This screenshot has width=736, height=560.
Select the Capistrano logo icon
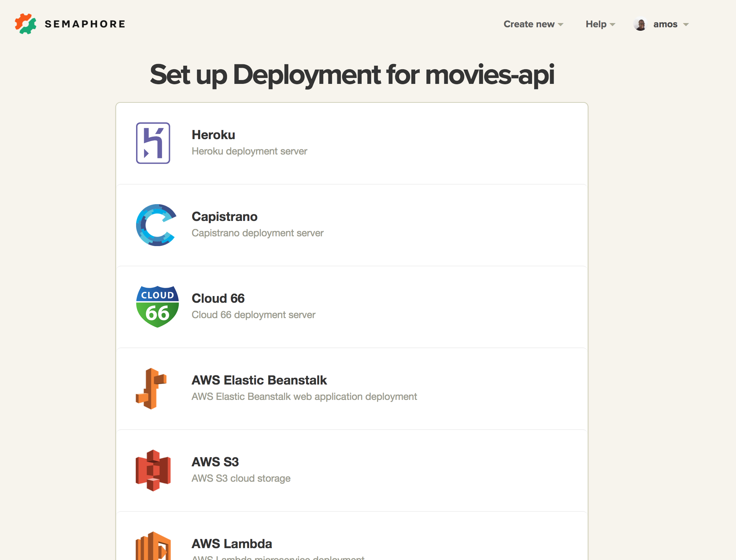[156, 225]
